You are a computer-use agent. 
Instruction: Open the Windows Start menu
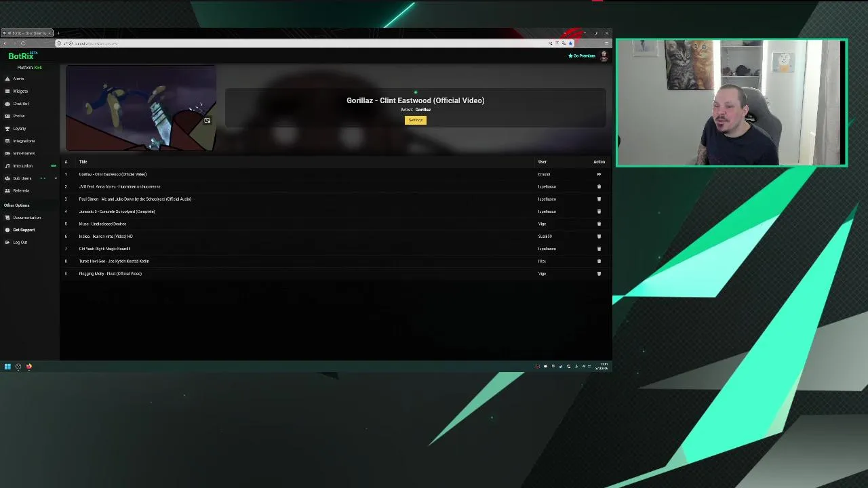[x=7, y=367]
